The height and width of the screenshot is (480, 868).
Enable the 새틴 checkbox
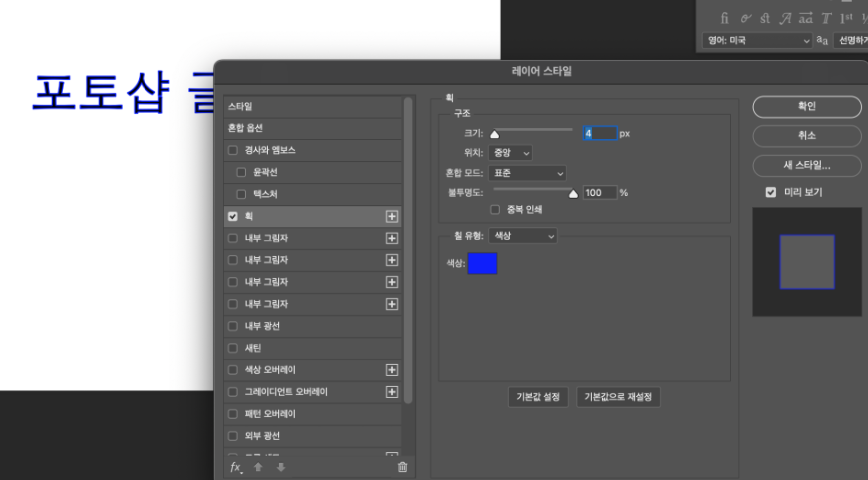coord(233,348)
